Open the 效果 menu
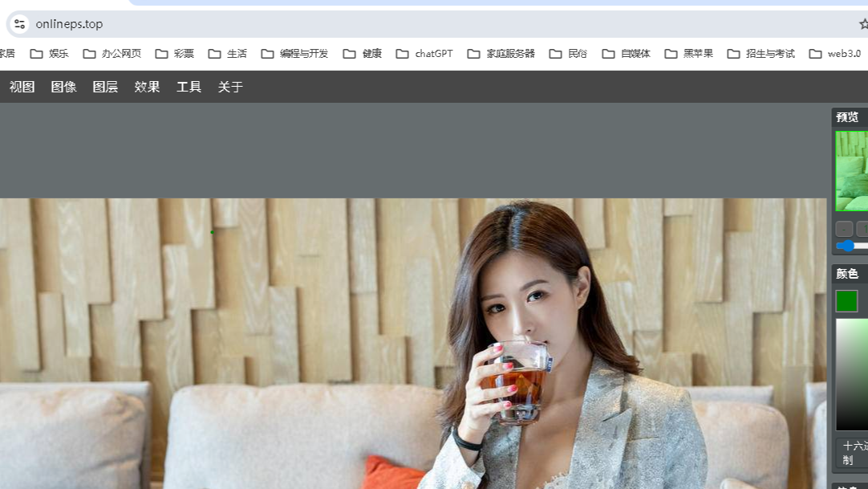This screenshot has width=868, height=489. pos(147,87)
